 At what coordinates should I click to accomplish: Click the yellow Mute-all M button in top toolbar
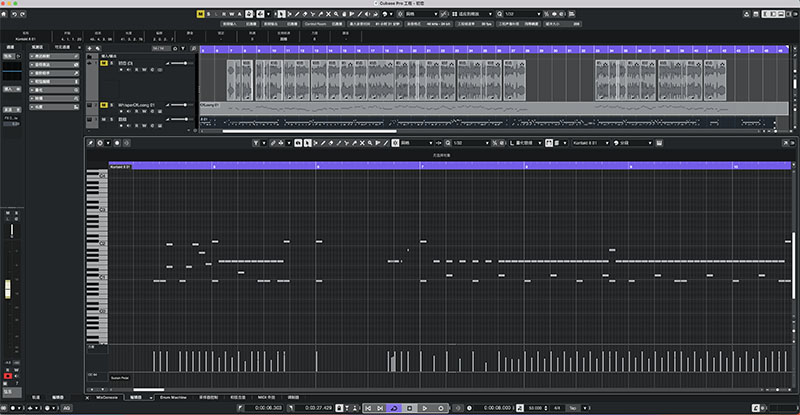[200, 14]
